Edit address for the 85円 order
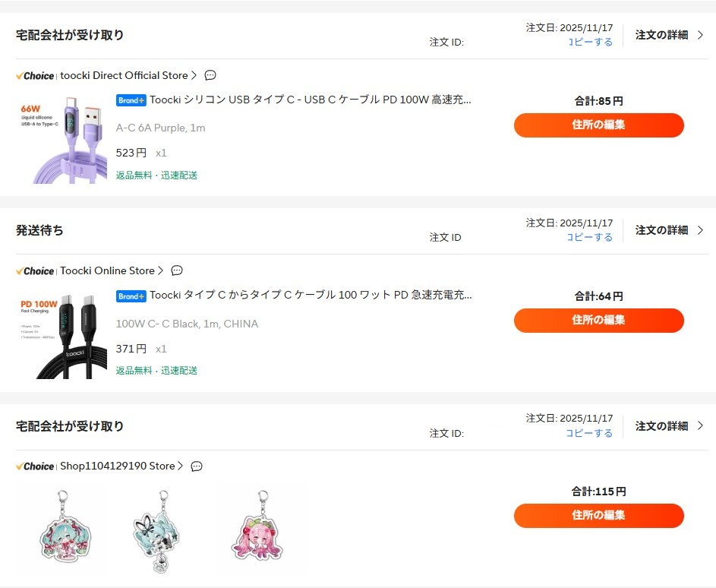The height and width of the screenshot is (588, 716). tap(598, 125)
